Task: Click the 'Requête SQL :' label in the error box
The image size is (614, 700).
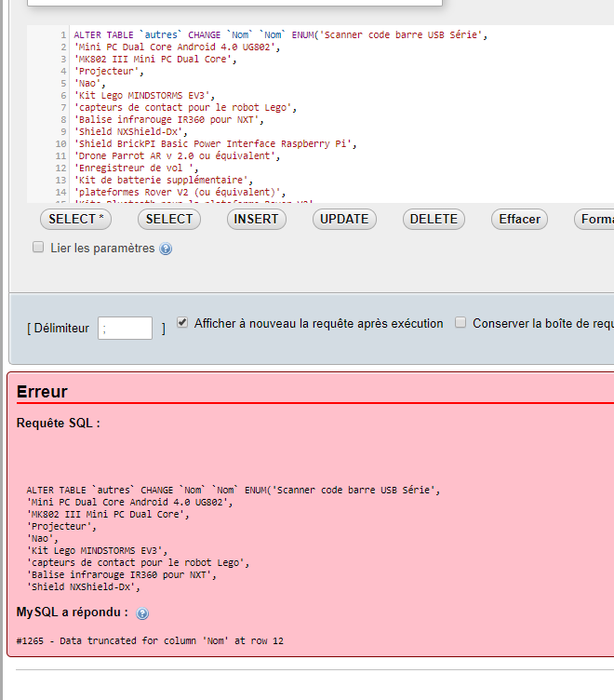Action: pyautogui.click(x=58, y=423)
